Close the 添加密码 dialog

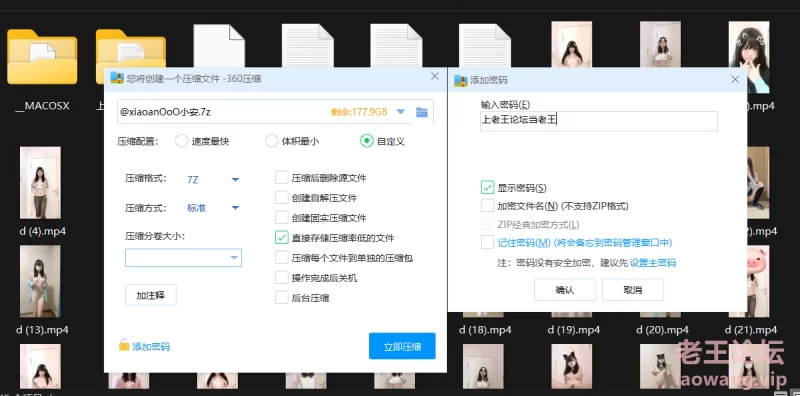point(735,80)
